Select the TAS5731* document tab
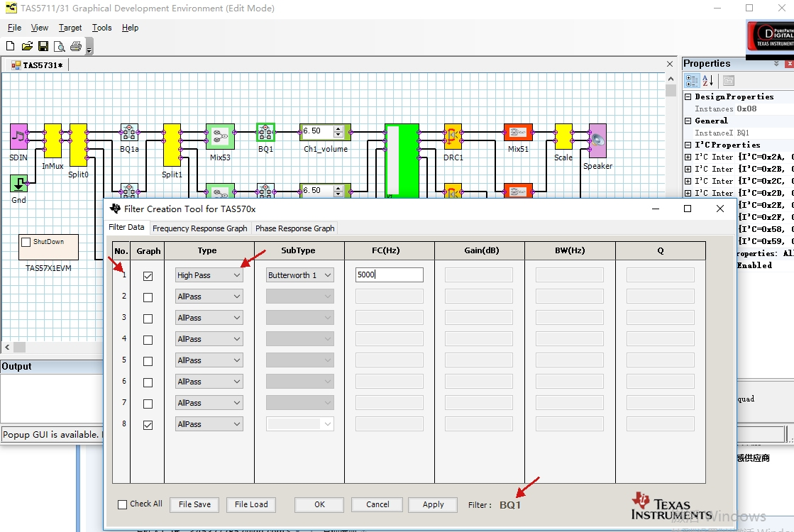Image resolution: width=794 pixels, height=532 pixels. point(37,65)
